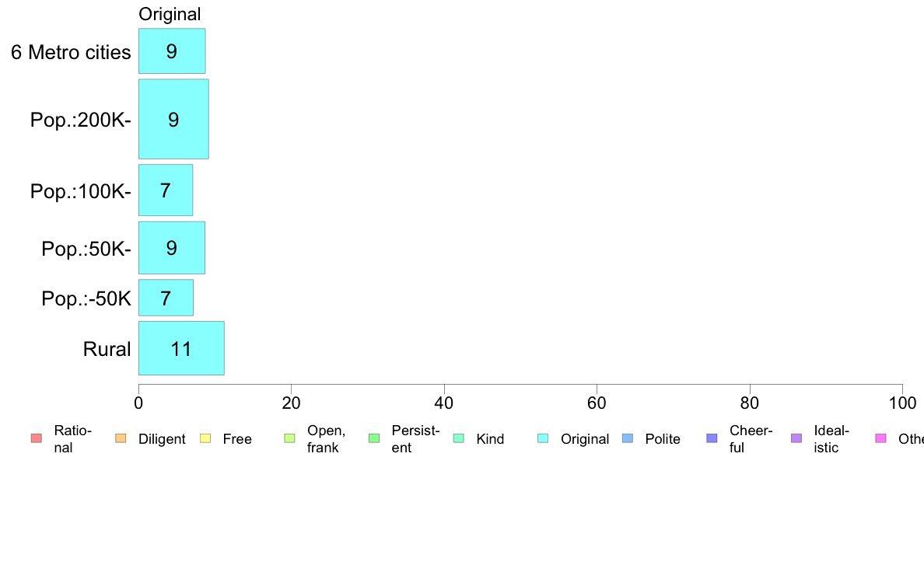This screenshot has width=924, height=572.
Task: Click the cyan Original legend swatch
Action: point(543,438)
